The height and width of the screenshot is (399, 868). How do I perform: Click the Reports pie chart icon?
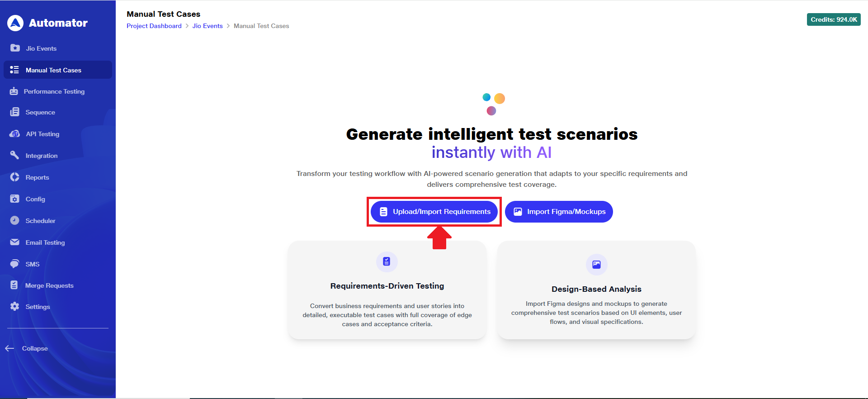coord(14,177)
